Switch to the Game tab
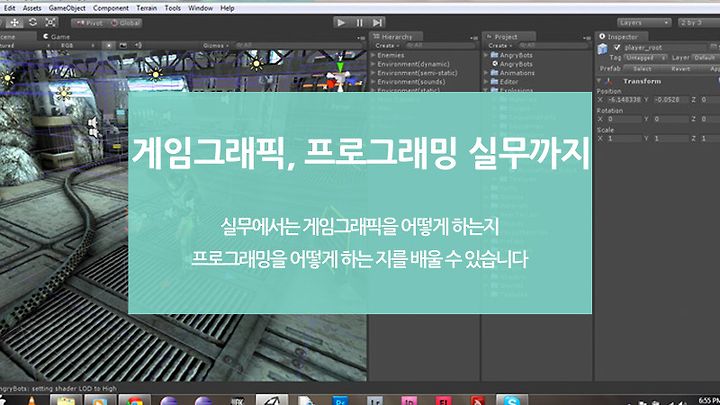The width and height of the screenshot is (720, 405). [56, 36]
